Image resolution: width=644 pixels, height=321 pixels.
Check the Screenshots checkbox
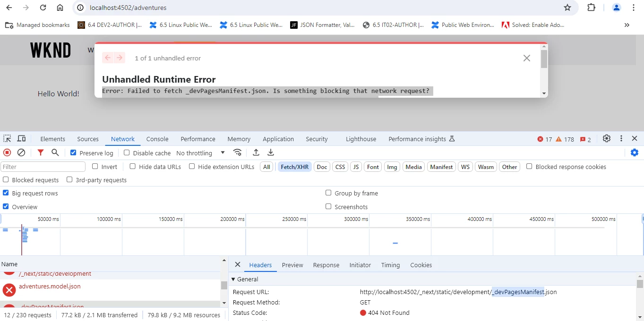(x=328, y=206)
